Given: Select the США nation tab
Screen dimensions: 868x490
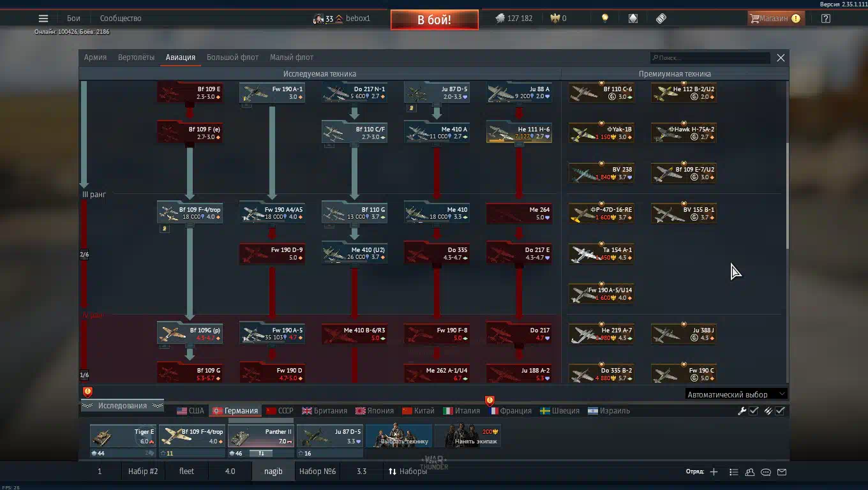Looking at the screenshot, I should point(191,411).
